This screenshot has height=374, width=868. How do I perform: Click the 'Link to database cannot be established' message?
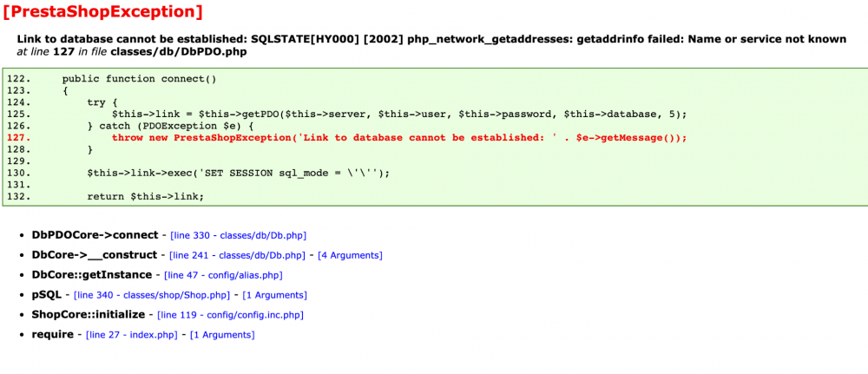431,39
